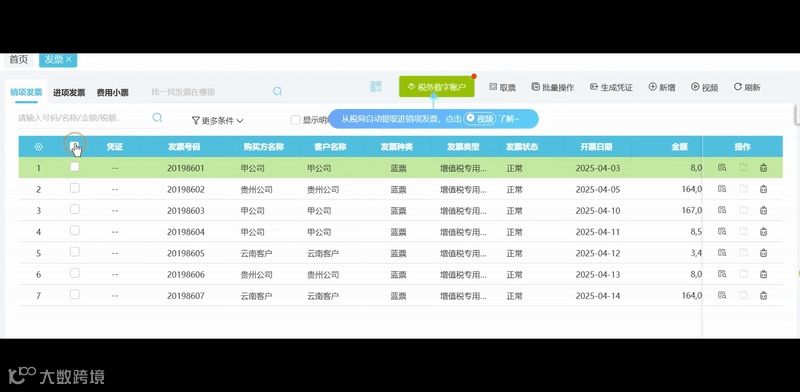Screen dimensions: 800x392
Task: Delete invoice 20198603 with trash icon
Action: tap(763, 210)
